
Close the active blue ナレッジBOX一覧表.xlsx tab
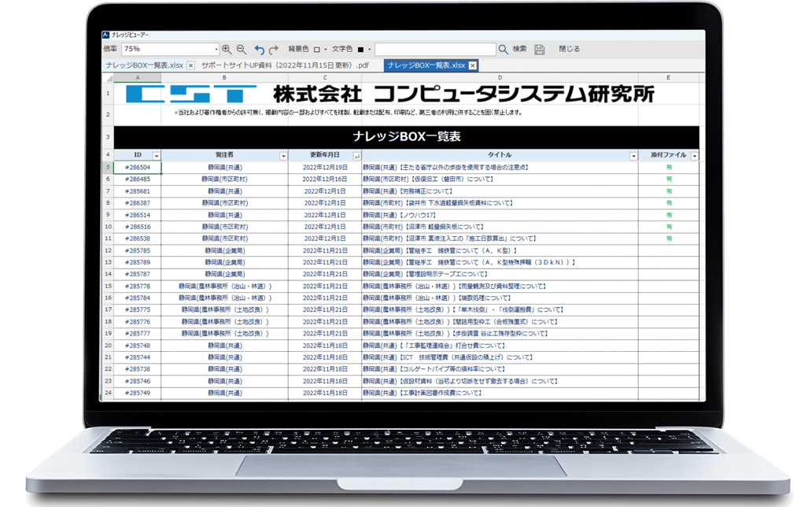pyautogui.click(x=472, y=65)
